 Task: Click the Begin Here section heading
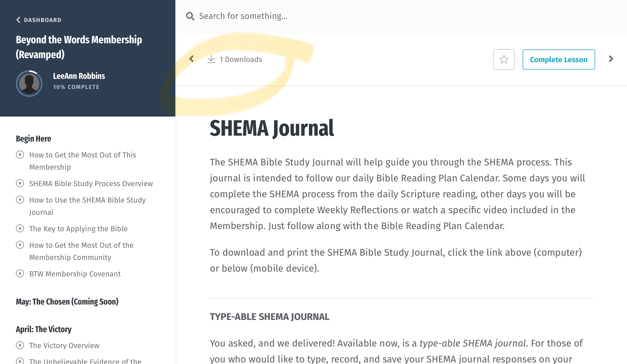click(33, 139)
